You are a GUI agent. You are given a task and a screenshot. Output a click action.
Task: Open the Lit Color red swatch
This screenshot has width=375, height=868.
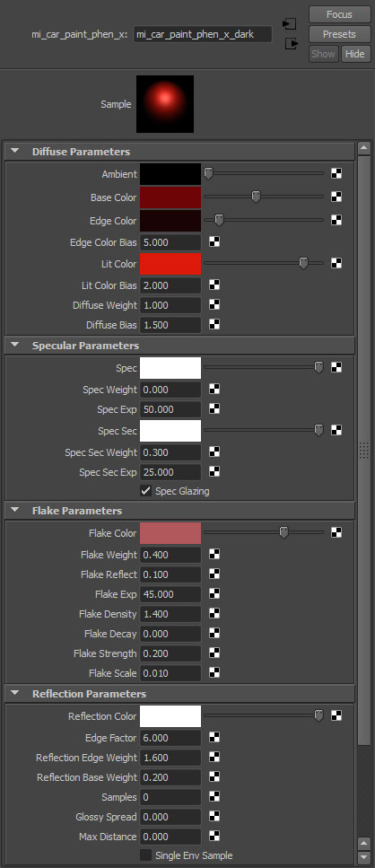pyautogui.click(x=170, y=264)
